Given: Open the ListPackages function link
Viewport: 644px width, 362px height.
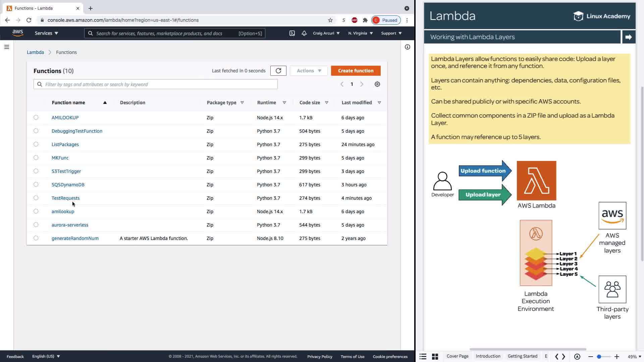Looking at the screenshot, I should (65, 144).
